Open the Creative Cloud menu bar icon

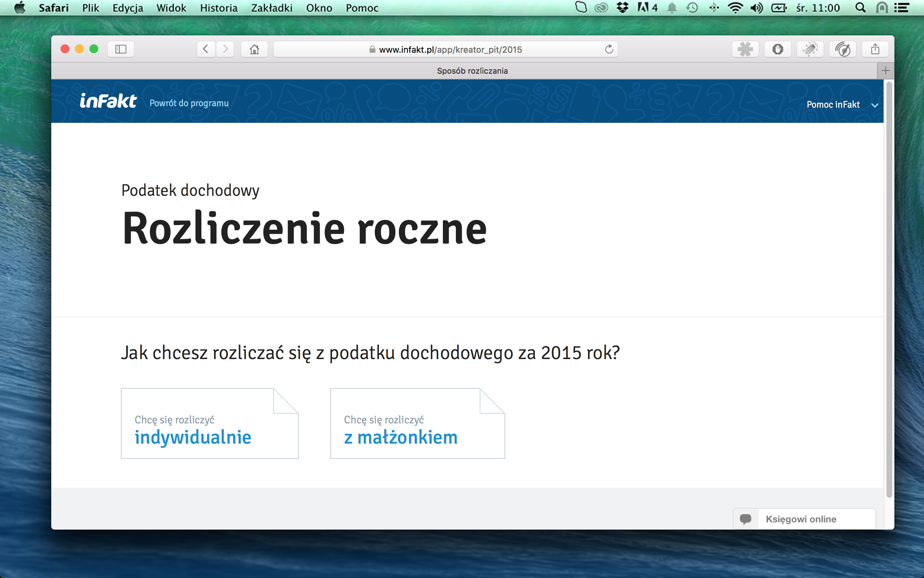[x=601, y=8]
